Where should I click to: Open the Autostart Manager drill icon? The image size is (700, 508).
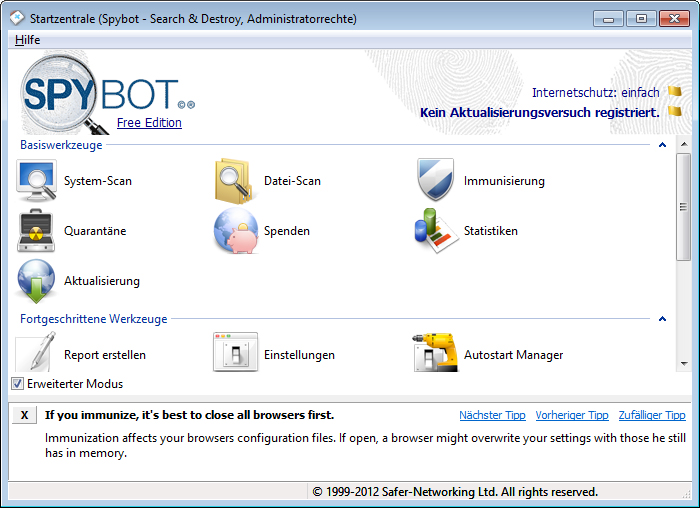[x=435, y=352]
